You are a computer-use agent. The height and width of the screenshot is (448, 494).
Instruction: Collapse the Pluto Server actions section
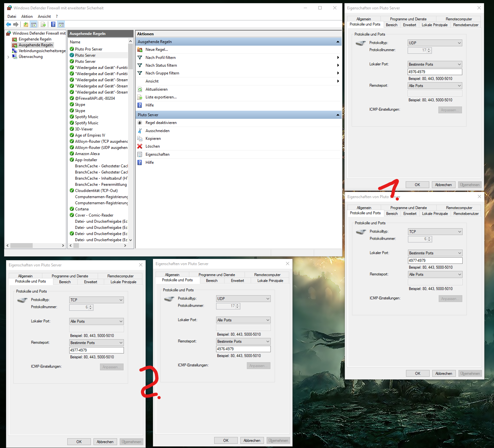pyautogui.click(x=338, y=115)
